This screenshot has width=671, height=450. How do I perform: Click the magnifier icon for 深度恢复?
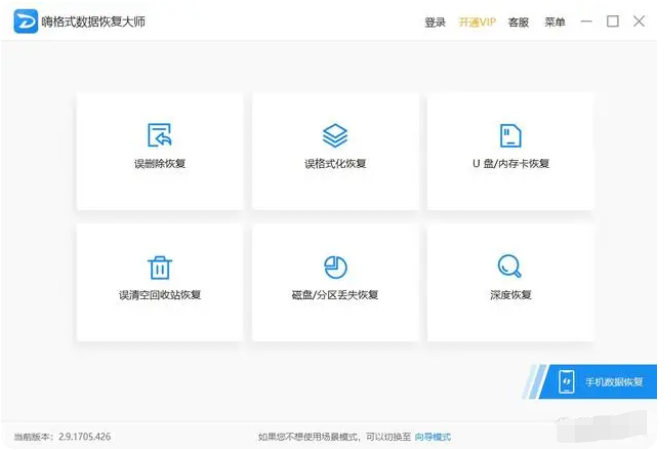pyautogui.click(x=511, y=267)
